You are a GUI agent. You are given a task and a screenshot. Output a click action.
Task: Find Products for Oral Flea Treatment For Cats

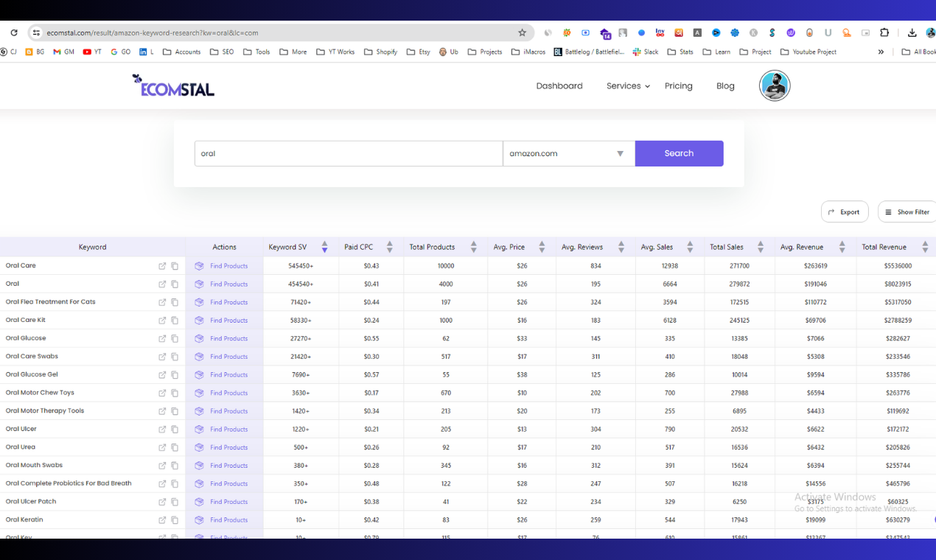point(221,302)
